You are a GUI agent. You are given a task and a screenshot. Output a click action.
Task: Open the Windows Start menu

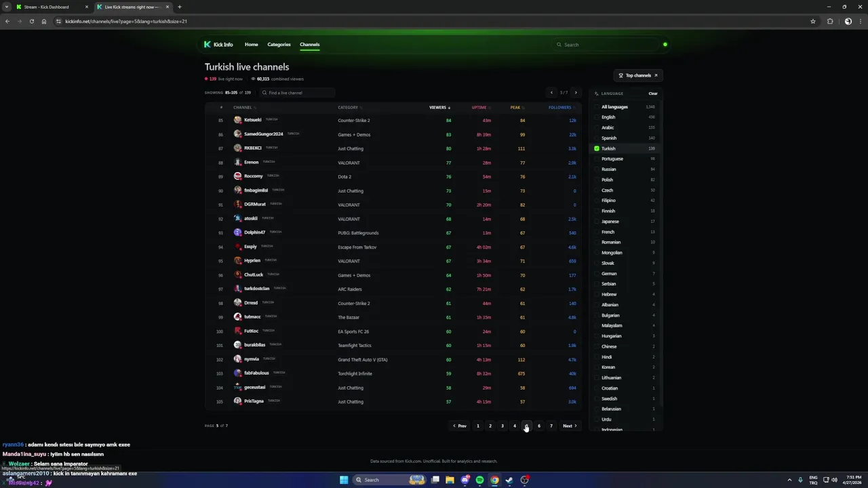[344, 480]
